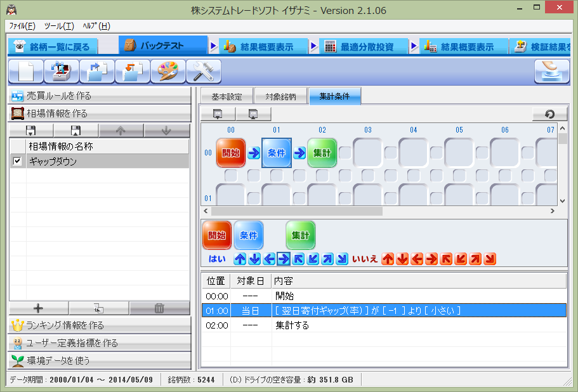This screenshot has height=392, width=578.
Task: Click the 内容 column header
Action: [419, 281]
